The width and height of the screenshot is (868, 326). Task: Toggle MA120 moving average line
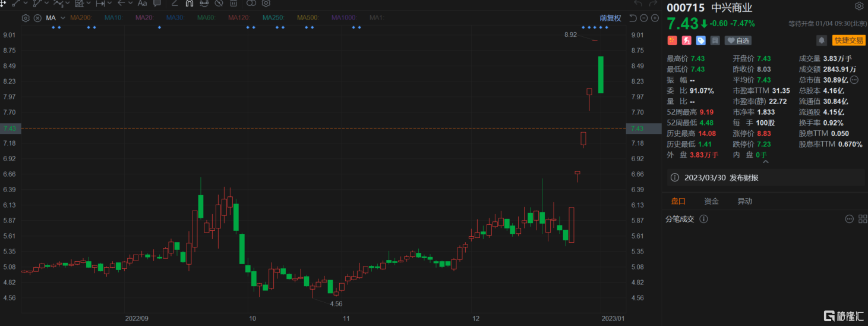(x=239, y=18)
